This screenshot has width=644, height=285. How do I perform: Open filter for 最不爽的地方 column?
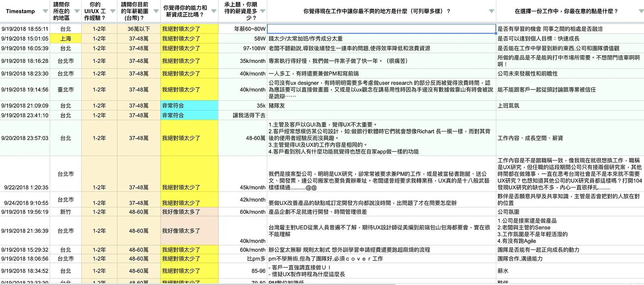(x=491, y=11)
